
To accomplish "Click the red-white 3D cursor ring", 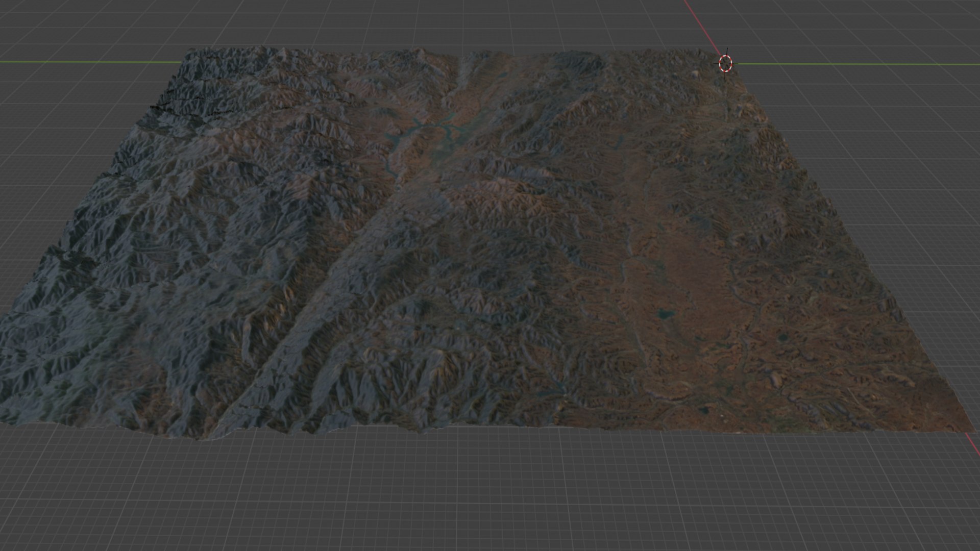I will (x=726, y=64).
